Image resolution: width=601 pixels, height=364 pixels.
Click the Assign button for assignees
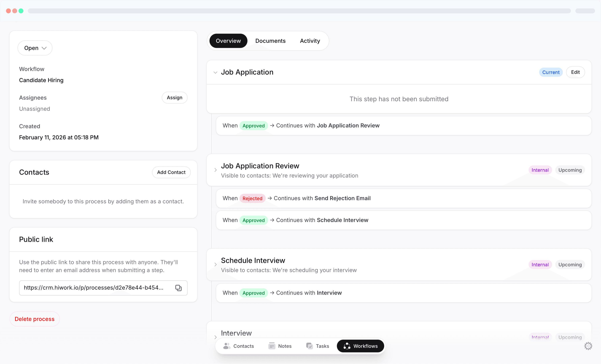coord(174,98)
